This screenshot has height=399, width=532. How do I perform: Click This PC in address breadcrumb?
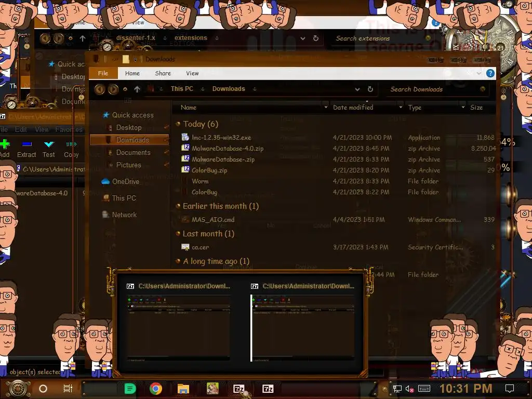coord(182,89)
